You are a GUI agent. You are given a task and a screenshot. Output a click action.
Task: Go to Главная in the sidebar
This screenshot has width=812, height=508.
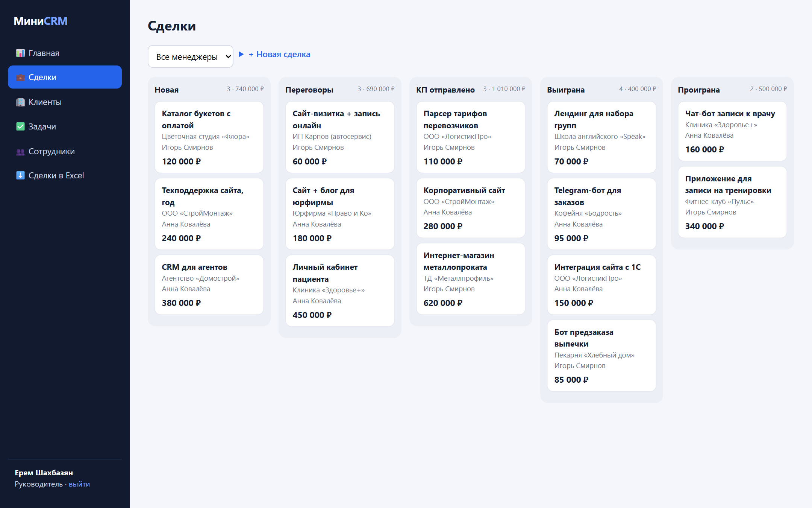tap(65, 53)
